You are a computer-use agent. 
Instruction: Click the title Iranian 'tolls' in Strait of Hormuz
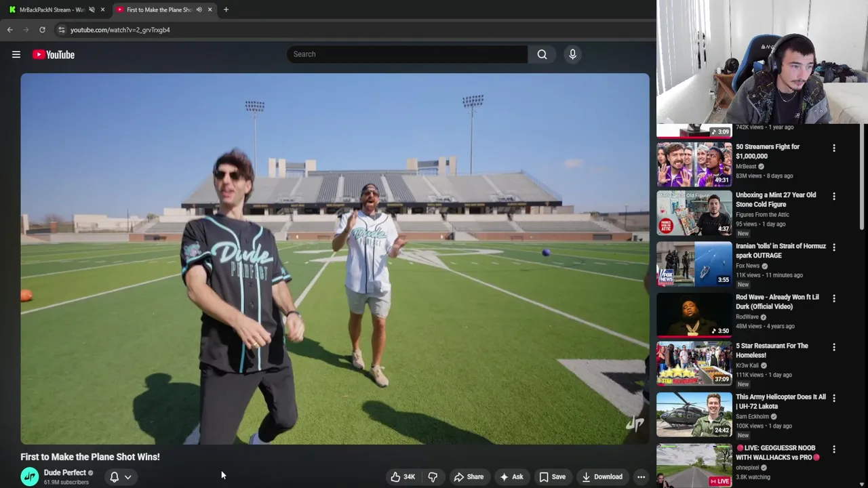(x=781, y=251)
